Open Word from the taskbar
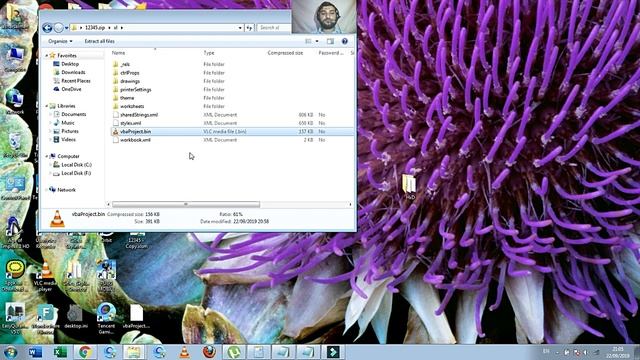This screenshot has width=640, height=360. pos(35,352)
